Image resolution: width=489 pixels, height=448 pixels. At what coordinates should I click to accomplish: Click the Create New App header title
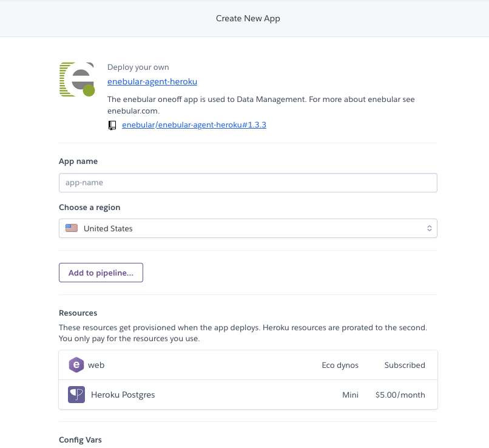(248, 18)
